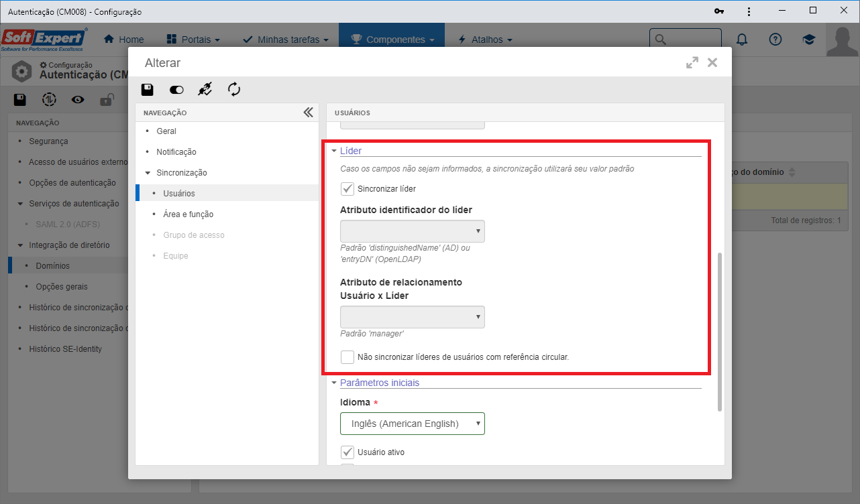
Task: Click the key icon in title bar
Action: [719, 11]
